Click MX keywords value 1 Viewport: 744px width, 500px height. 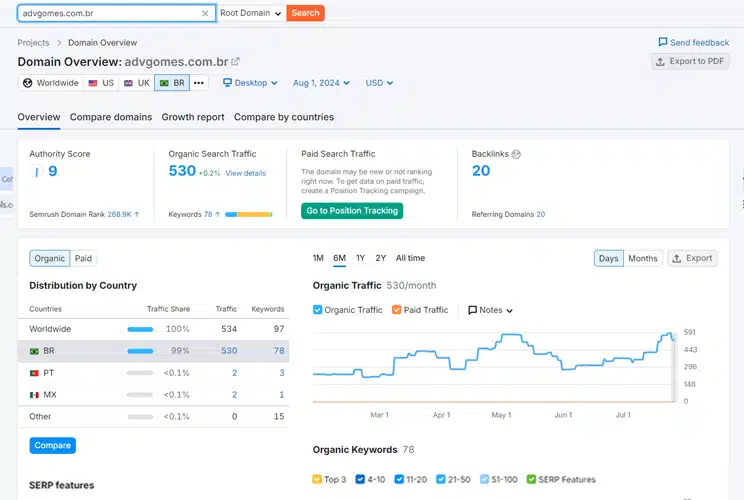pyautogui.click(x=282, y=395)
